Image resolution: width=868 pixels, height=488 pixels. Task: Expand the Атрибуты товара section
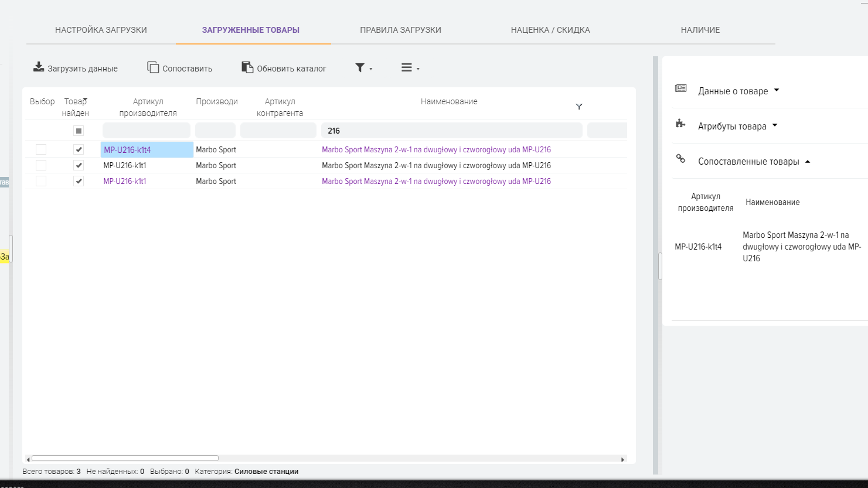pyautogui.click(x=737, y=126)
